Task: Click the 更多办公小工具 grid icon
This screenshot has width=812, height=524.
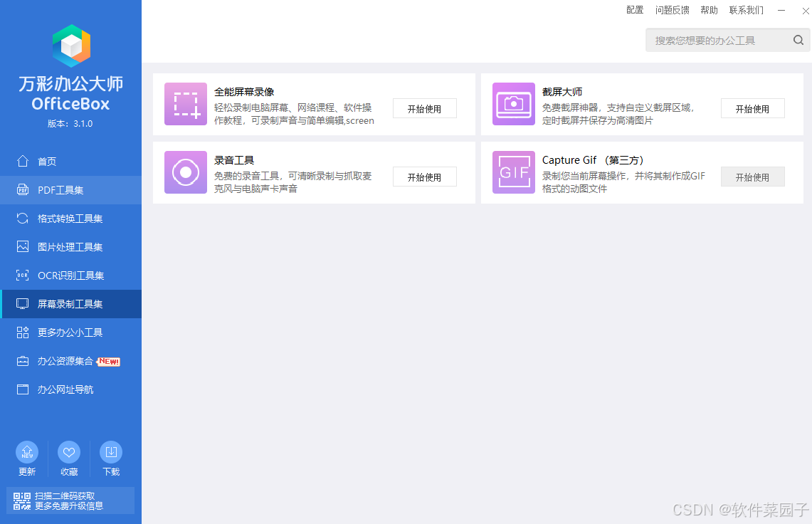Action: [22, 332]
